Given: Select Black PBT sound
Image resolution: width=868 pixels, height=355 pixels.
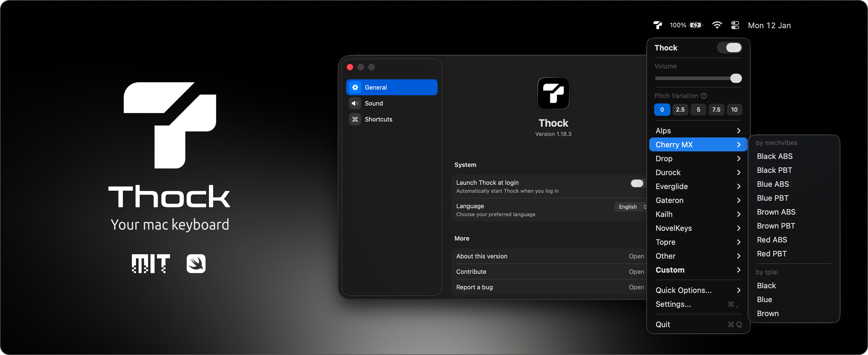Looking at the screenshot, I should tap(794, 170).
